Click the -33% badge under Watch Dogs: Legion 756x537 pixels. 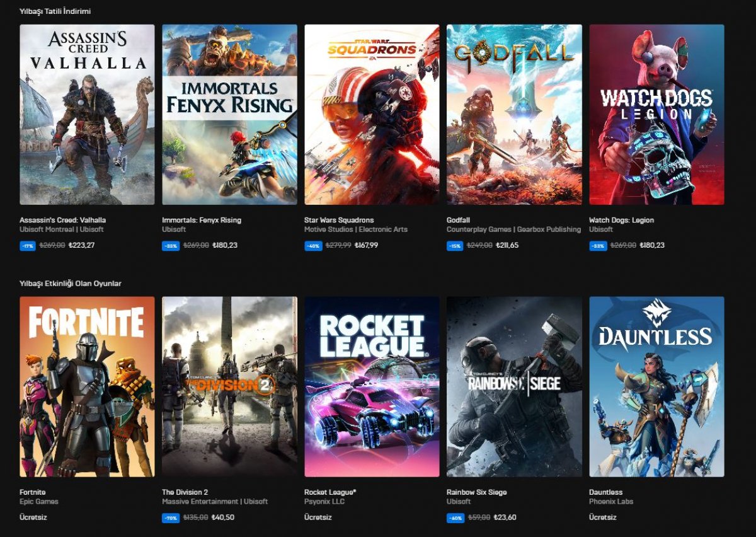point(598,246)
